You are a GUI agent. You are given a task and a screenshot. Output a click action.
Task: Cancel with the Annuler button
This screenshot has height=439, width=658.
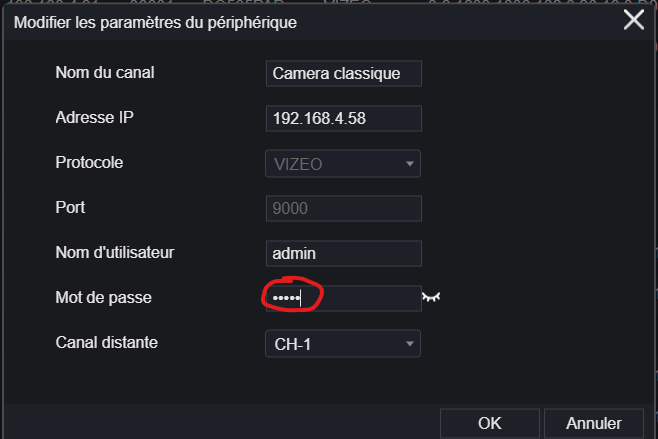click(594, 423)
